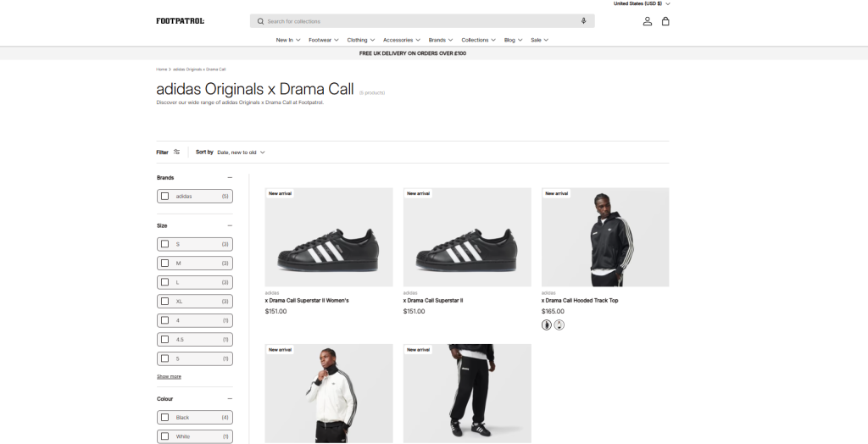Click adidas Originals x Drama Call breadcrumb
This screenshot has height=444, width=868.
199,69
